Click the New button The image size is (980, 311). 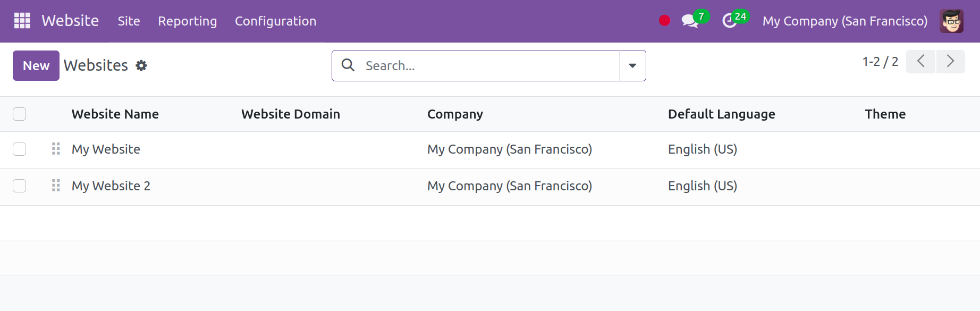coord(36,65)
